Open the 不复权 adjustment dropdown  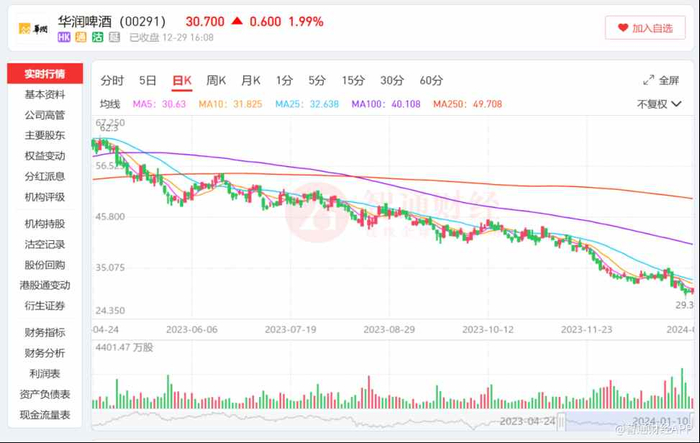click(x=661, y=104)
